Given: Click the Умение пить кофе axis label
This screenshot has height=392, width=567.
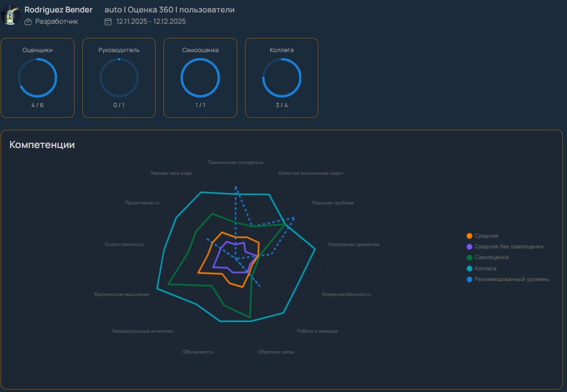Looking at the screenshot, I should point(172,173).
